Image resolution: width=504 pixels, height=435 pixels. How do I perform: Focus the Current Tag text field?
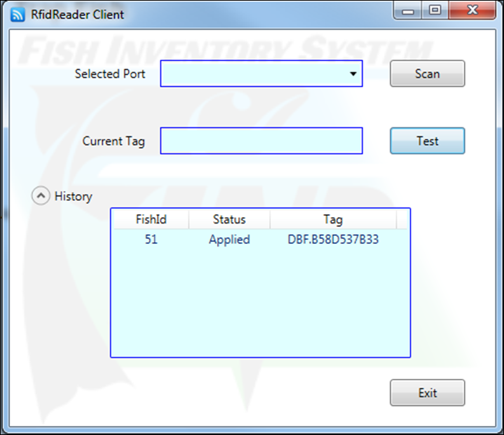pos(261,141)
